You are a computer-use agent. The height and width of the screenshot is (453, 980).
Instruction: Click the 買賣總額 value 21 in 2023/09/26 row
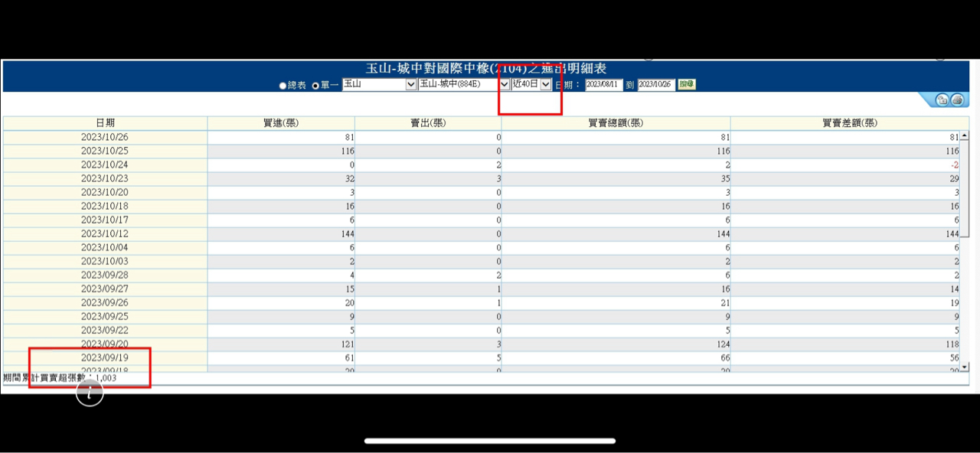(x=725, y=303)
